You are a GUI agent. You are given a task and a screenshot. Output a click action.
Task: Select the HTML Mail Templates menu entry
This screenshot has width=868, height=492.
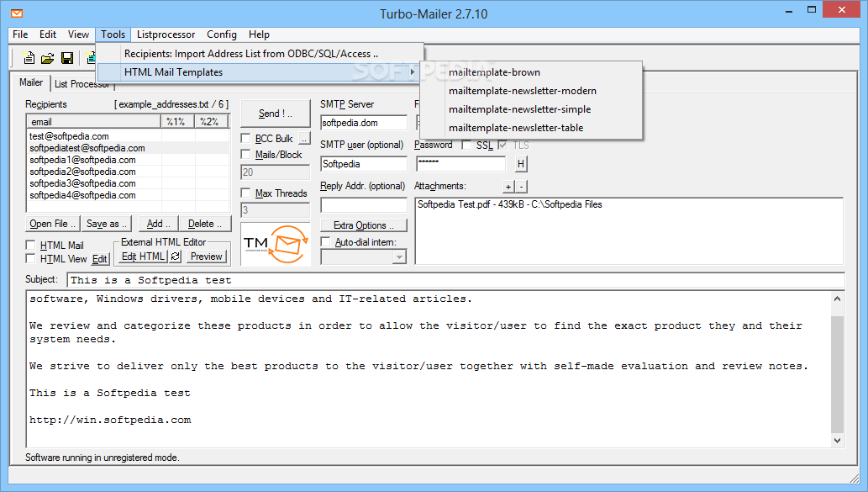pyautogui.click(x=260, y=72)
